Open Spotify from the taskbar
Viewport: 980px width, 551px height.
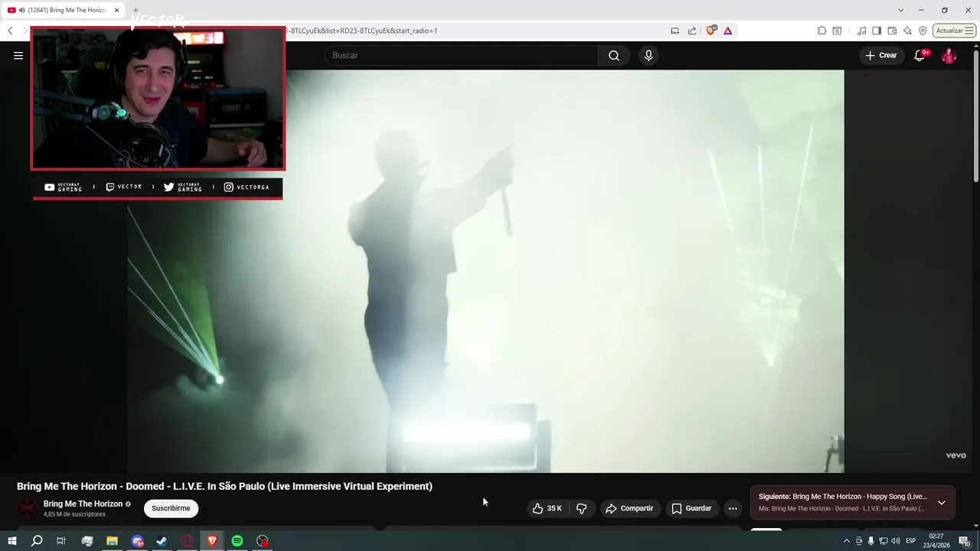point(237,541)
